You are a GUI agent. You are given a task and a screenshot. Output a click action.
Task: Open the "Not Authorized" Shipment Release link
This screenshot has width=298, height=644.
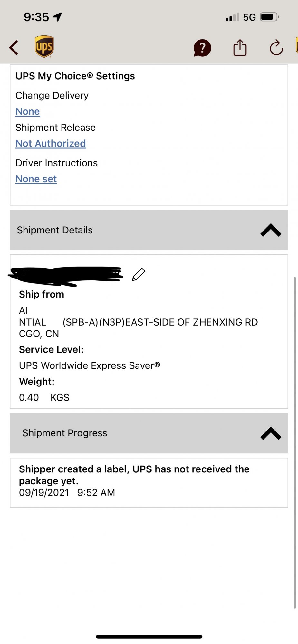[x=51, y=143]
